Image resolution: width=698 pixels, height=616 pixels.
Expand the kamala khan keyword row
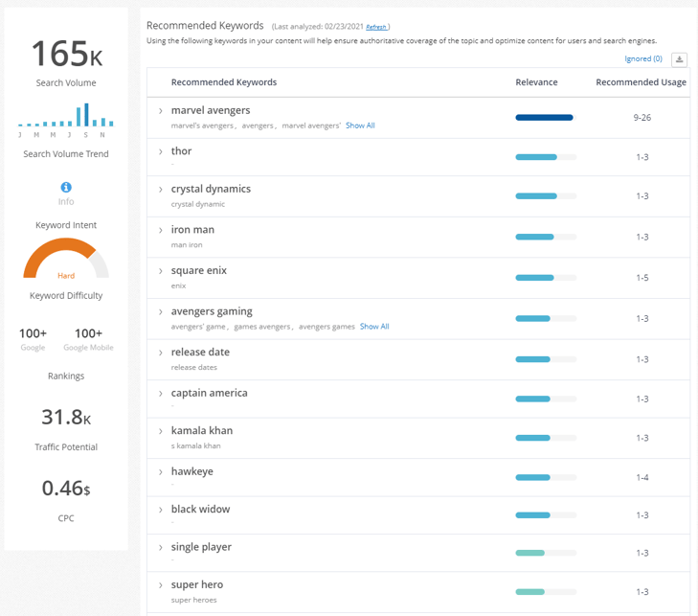(x=161, y=431)
